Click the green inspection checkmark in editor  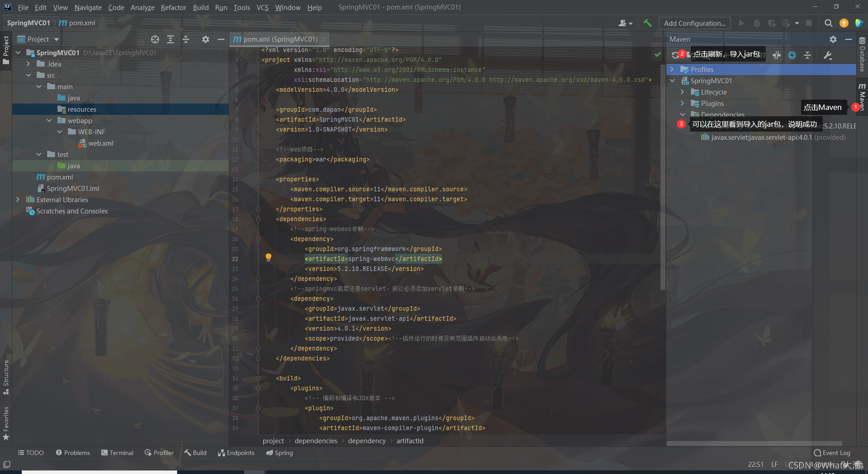(657, 55)
